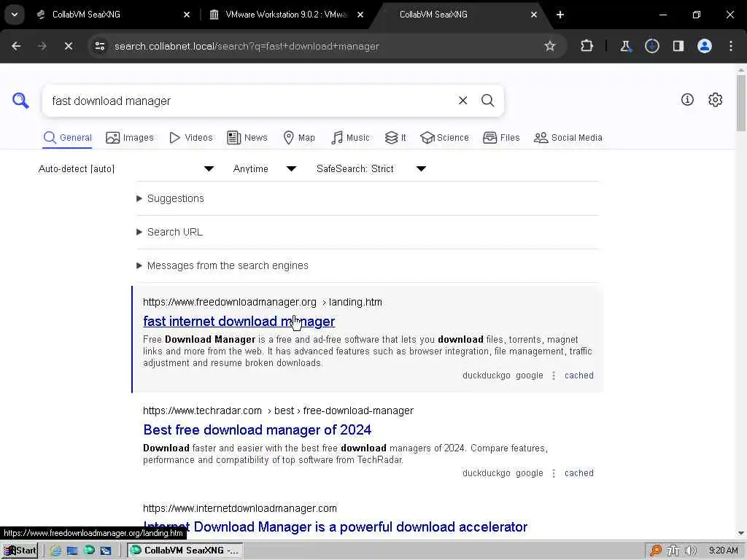
Task: Open Best free download manager of 2024
Action: coord(258,430)
